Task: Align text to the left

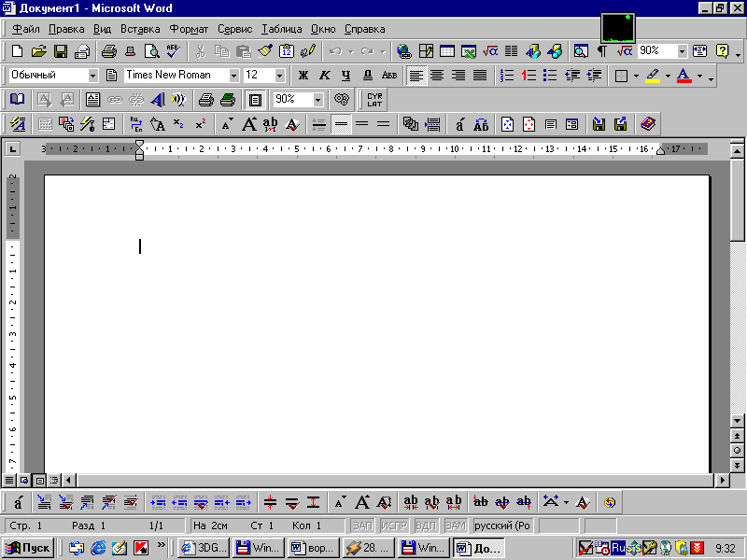Action: [416, 76]
